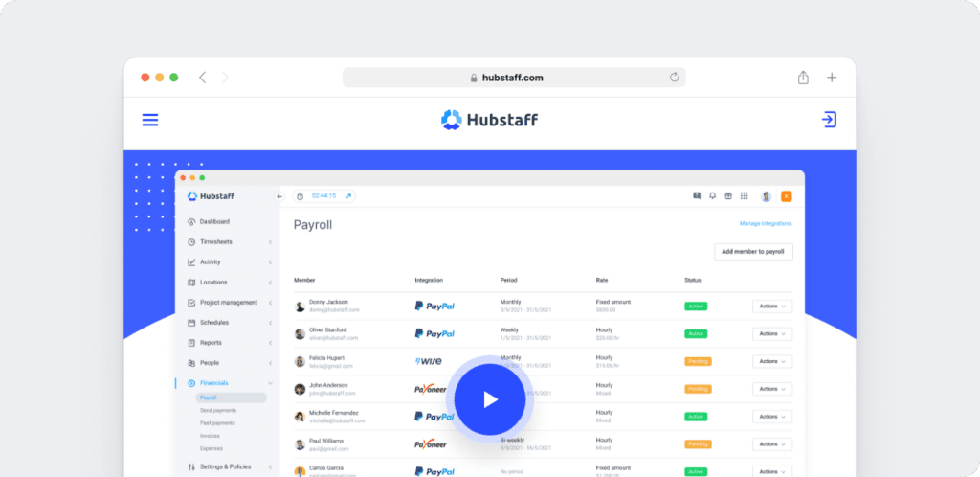This screenshot has height=477, width=980.
Task: Click the Hubstaff logo in app sidebar
Action: [x=212, y=196]
